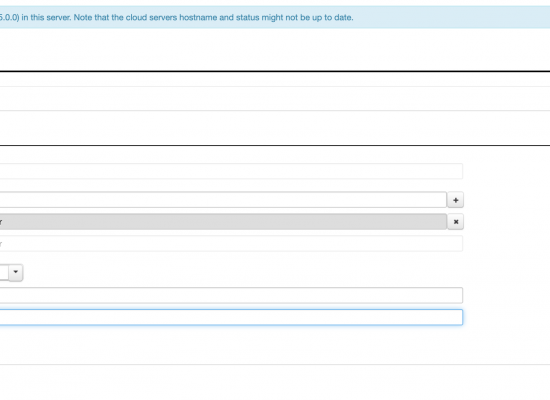The width and height of the screenshot is (550, 400).
Task: Open the dropdown with the caret arrow
Action: (x=16, y=273)
